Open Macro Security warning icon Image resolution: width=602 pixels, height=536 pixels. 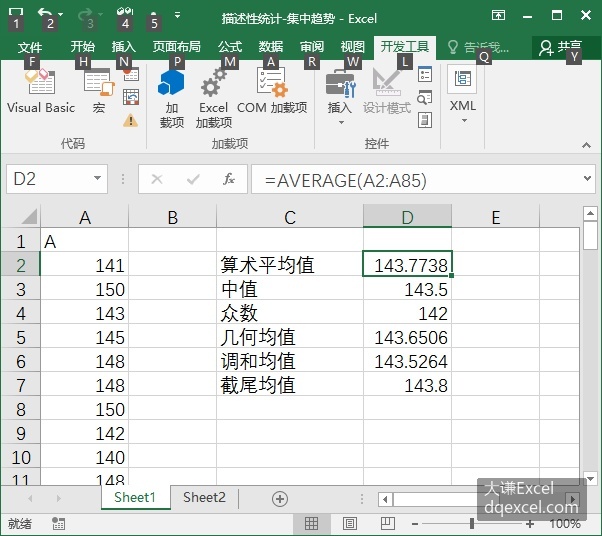click(131, 121)
